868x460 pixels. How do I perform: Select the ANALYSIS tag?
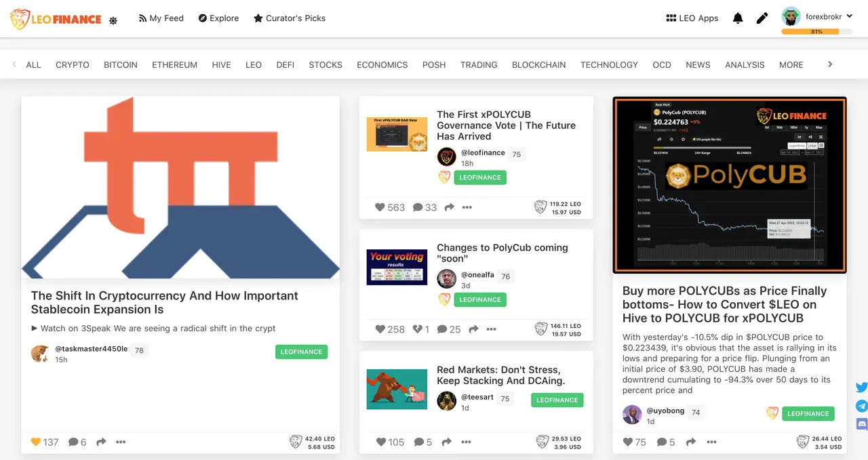coord(745,65)
